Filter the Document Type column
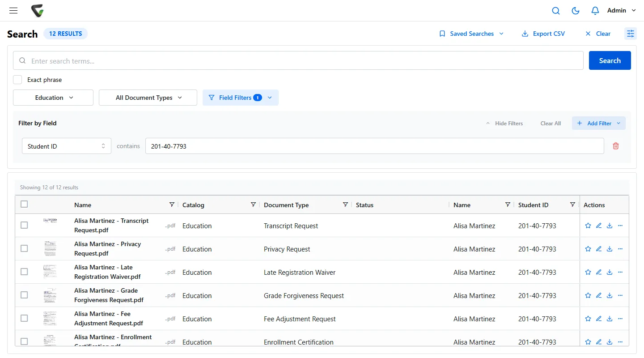Image resolution: width=644 pixels, height=358 pixels. 345,205
